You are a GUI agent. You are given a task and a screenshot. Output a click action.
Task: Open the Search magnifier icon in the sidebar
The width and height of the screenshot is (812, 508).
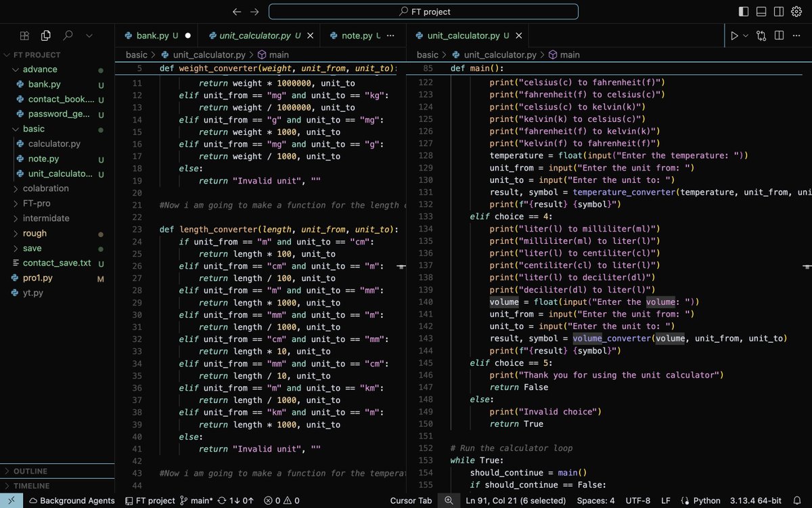click(68, 36)
